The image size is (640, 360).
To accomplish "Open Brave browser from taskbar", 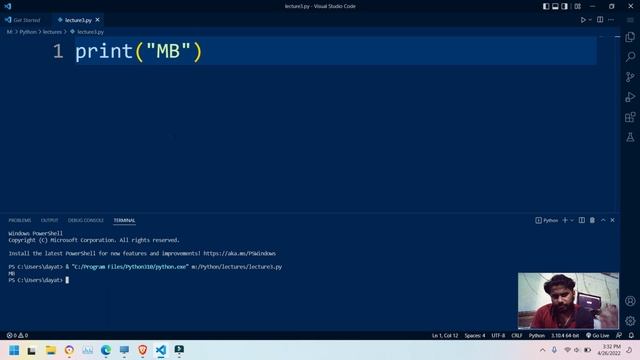I will [142, 350].
